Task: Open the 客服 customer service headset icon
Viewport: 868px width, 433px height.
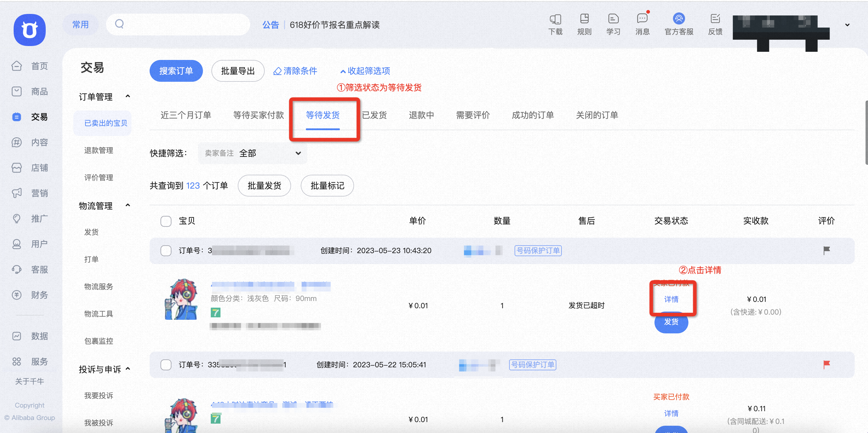Action: pyautogui.click(x=17, y=269)
